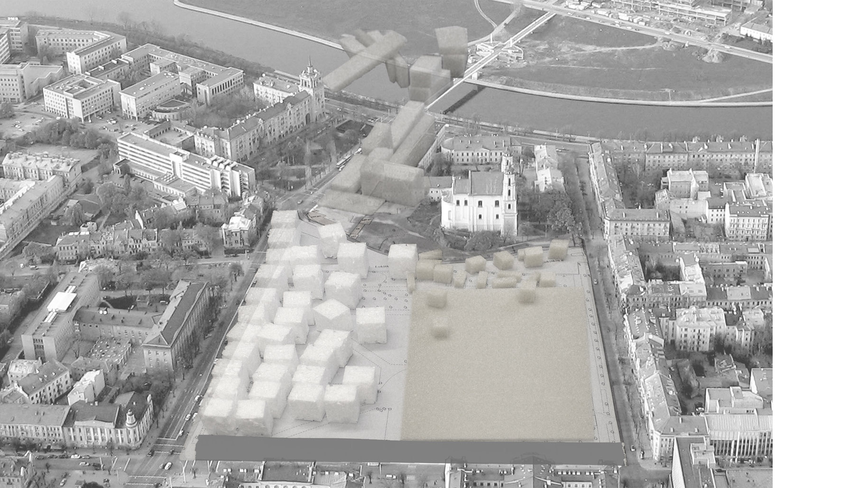Click the large beige square field
Image resolution: width=868 pixels, height=488 pixels.
(x=498, y=370)
